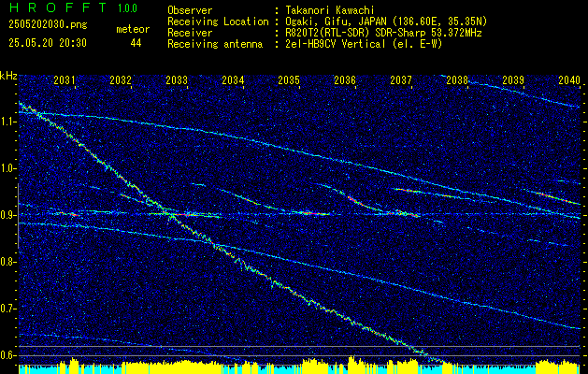The height and width of the screenshot is (374, 588).
Task: Click the 2033 time axis label
Action: point(177,79)
